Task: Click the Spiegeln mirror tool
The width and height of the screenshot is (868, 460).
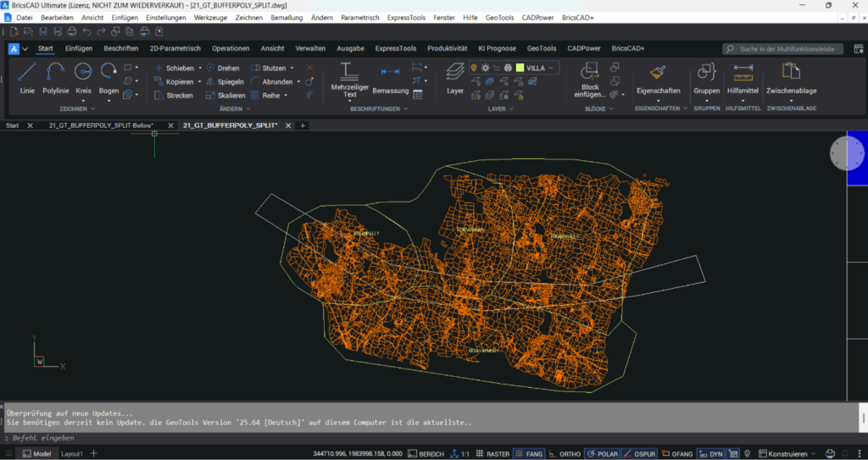Action: 225,81
